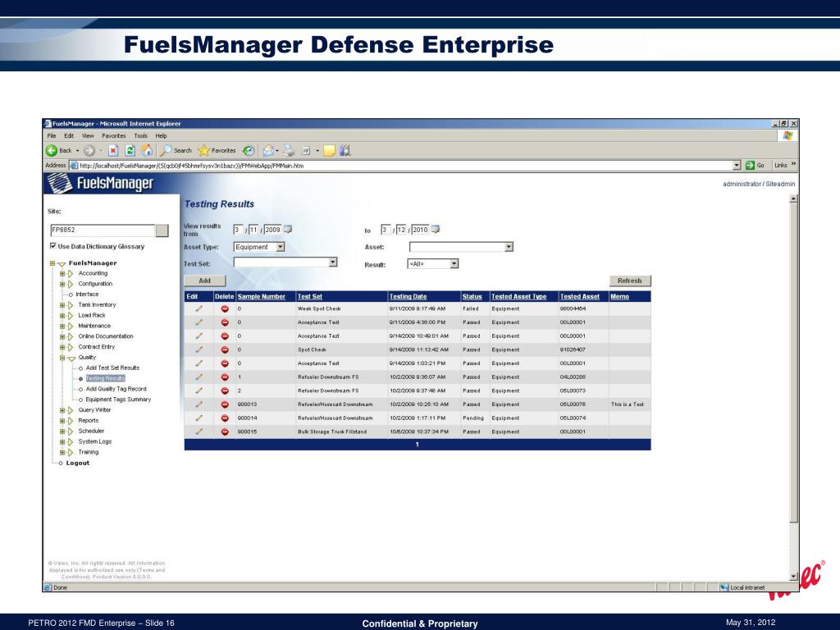The width and height of the screenshot is (840, 630).
Task: Click Logout in the navigation tree
Action: pos(78,463)
